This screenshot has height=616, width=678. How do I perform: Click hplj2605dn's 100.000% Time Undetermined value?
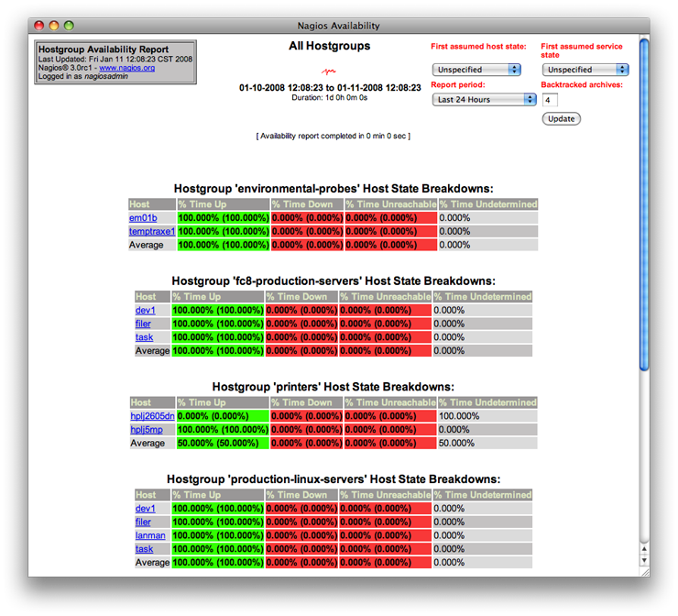click(459, 416)
